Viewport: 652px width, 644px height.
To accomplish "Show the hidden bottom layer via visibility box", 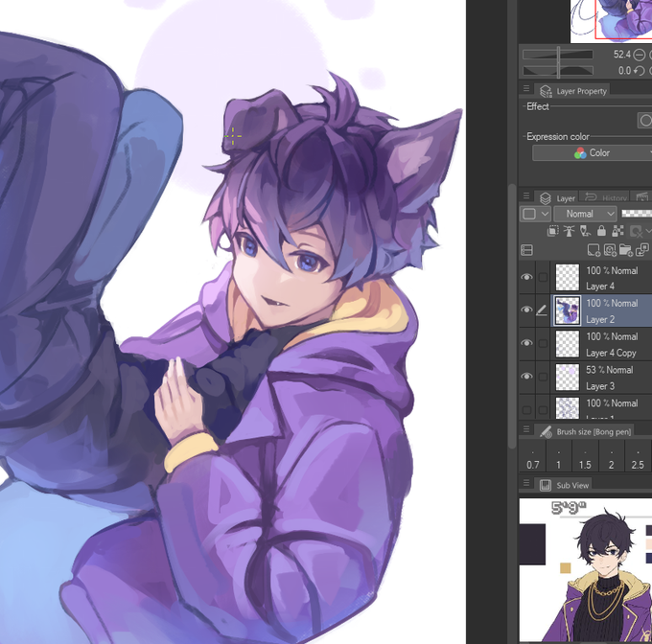I will pos(526,410).
